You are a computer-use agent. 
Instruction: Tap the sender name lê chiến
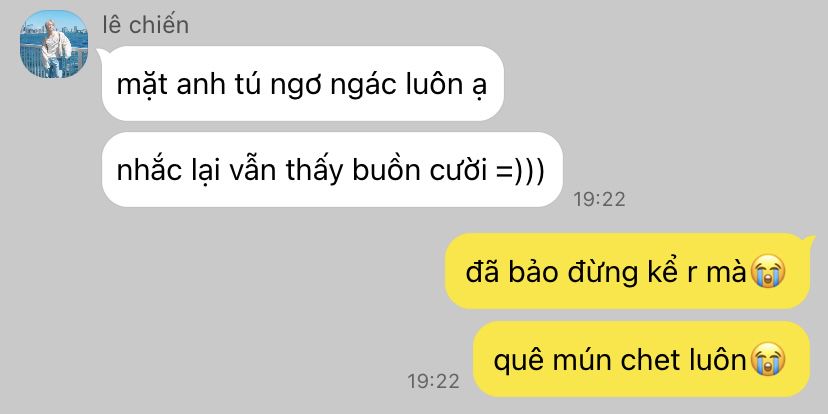tap(145, 25)
